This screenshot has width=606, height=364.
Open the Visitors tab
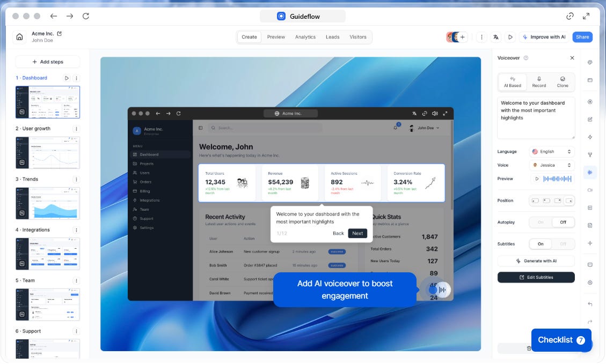pos(358,37)
